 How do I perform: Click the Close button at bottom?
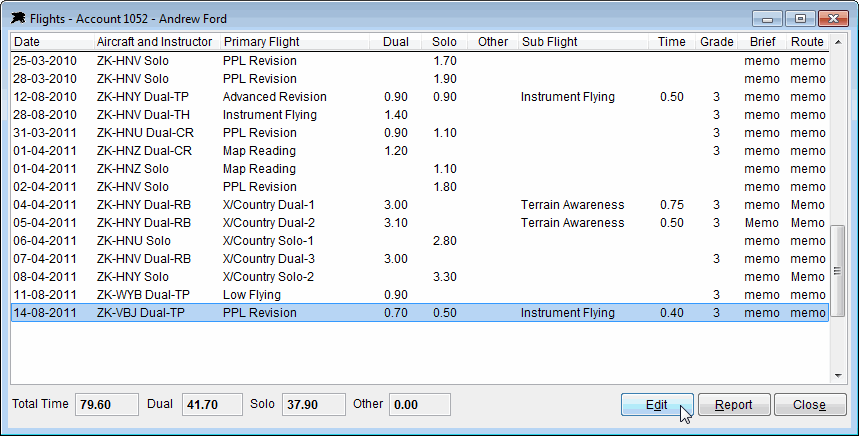[x=810, y=405]
